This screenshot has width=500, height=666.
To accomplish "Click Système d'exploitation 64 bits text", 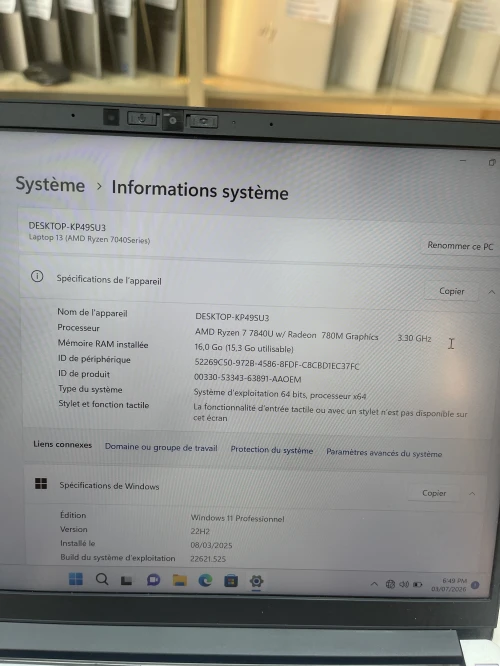I will (250, 393).
